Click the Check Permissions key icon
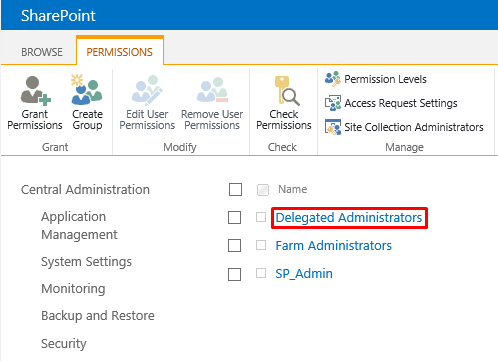This screenshot has width=498, height=361. [x=287, y=91]
